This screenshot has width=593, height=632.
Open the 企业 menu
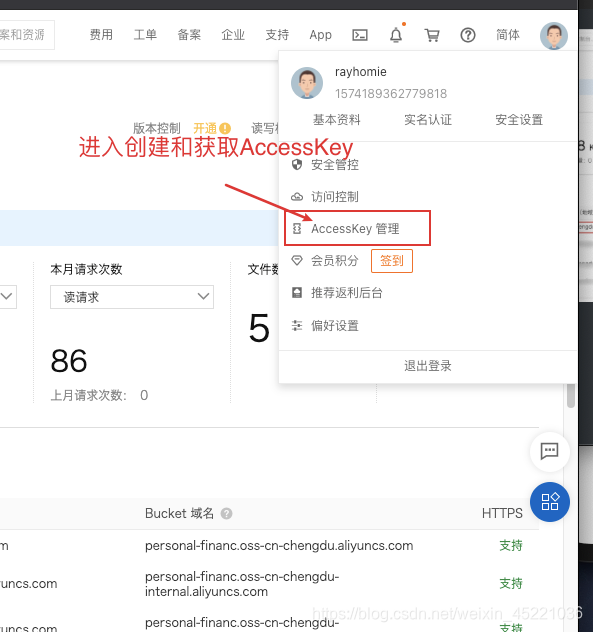[x=233, y=35]
